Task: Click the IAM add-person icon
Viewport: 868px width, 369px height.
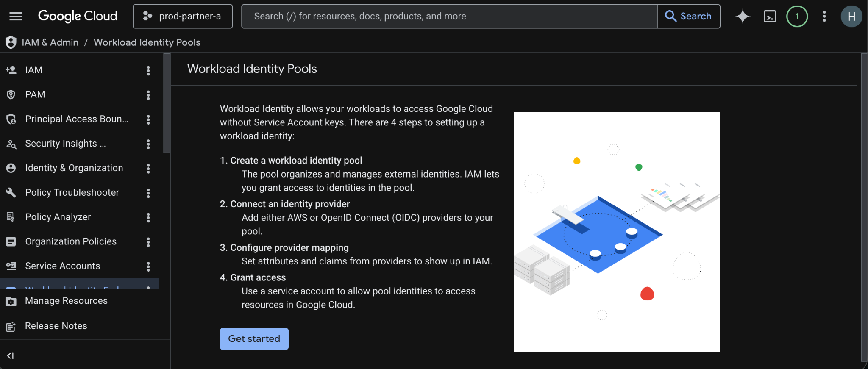Action: click(11, 70)
